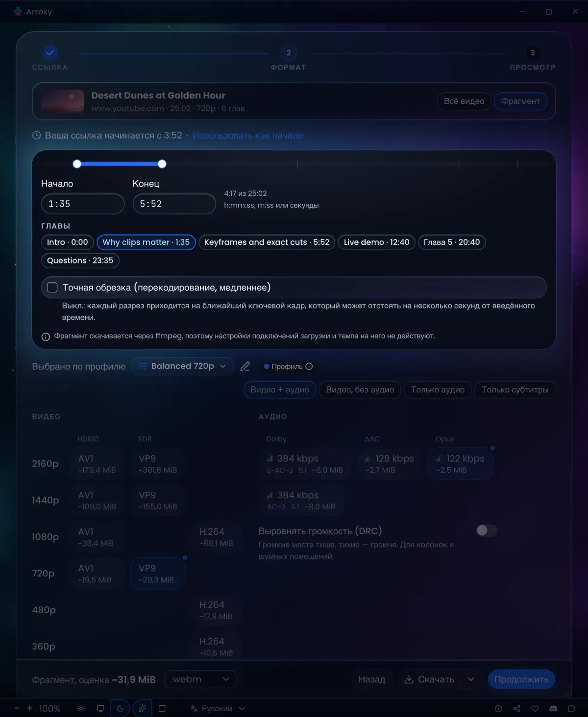Click the Начало time input field
The width and height of the screenshot is (588, 717).
[x=83, y=204]
